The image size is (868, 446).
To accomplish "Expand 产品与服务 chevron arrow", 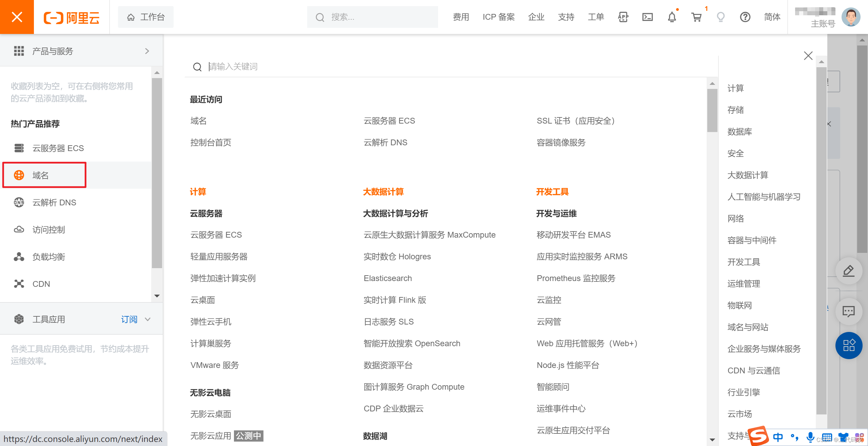I will (x=147, y=51).
